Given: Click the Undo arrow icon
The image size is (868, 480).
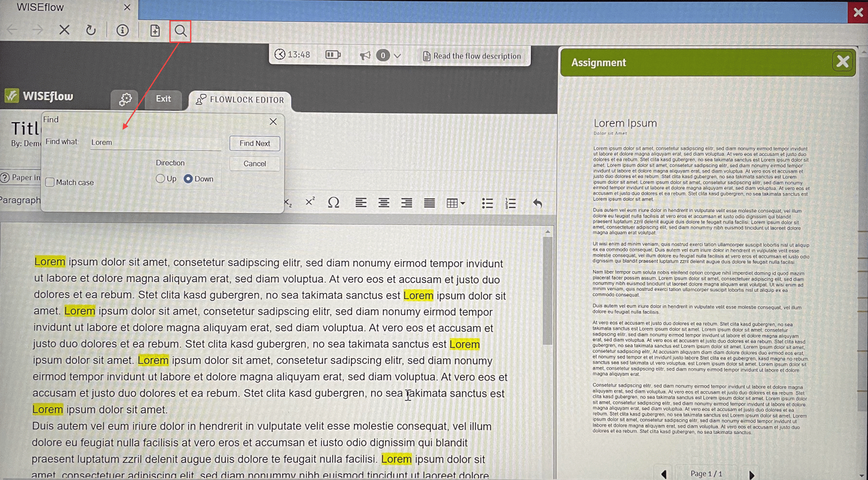Looking at the screenshot, I should pyautogui.click(x=537, y=203).
